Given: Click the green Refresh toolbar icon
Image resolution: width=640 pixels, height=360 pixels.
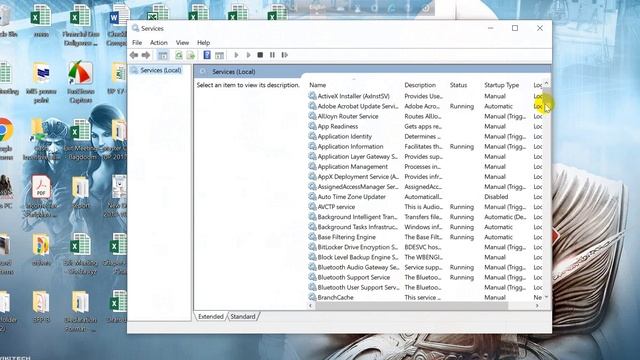Looking at the screenshot, I should click(x=179, y=55).
